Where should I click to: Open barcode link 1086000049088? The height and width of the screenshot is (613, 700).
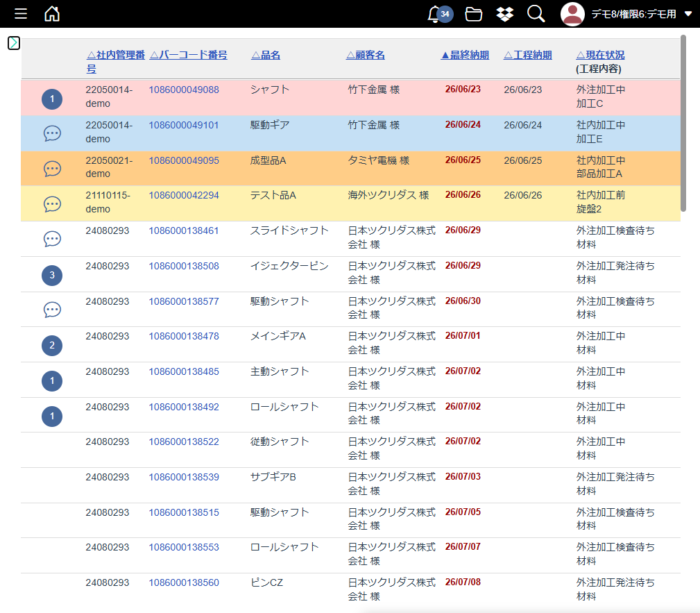point(184,90)
